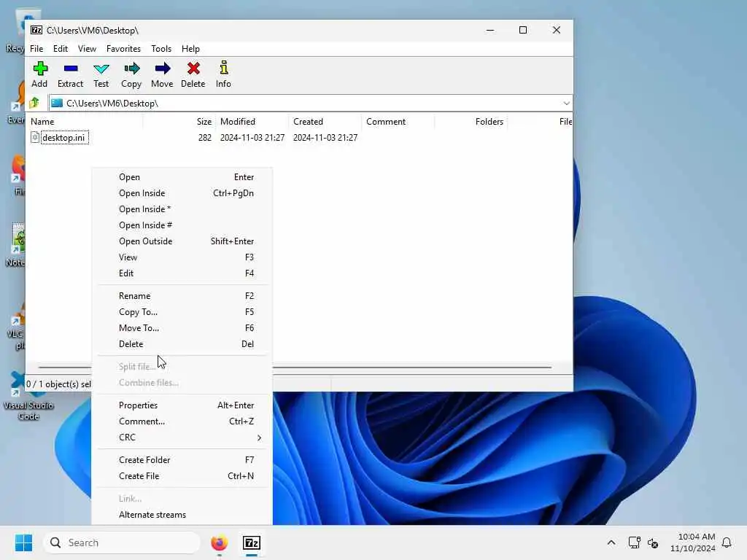Select Move To... menu entry
Image resolution: width=747 pixels, height=560 pixels.
182,328
